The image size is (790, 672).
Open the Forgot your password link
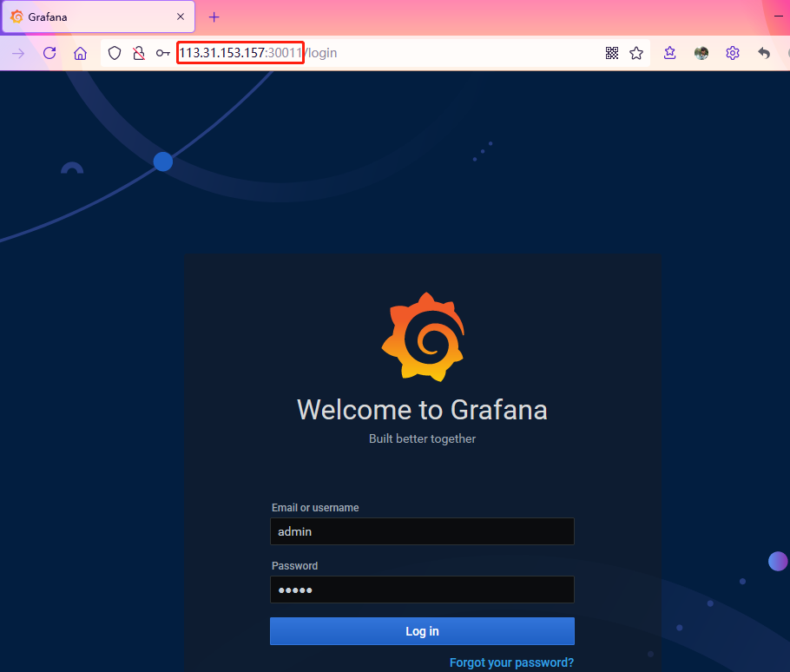[x=511, y=662]
